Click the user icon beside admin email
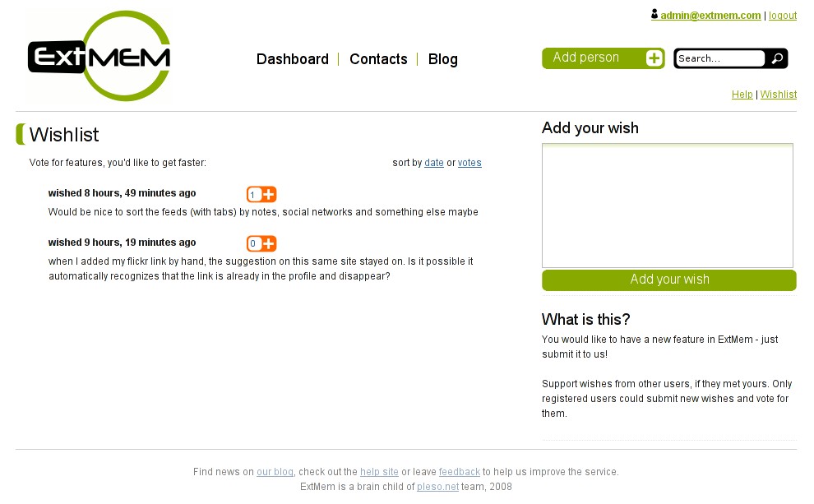 point(654,14)
